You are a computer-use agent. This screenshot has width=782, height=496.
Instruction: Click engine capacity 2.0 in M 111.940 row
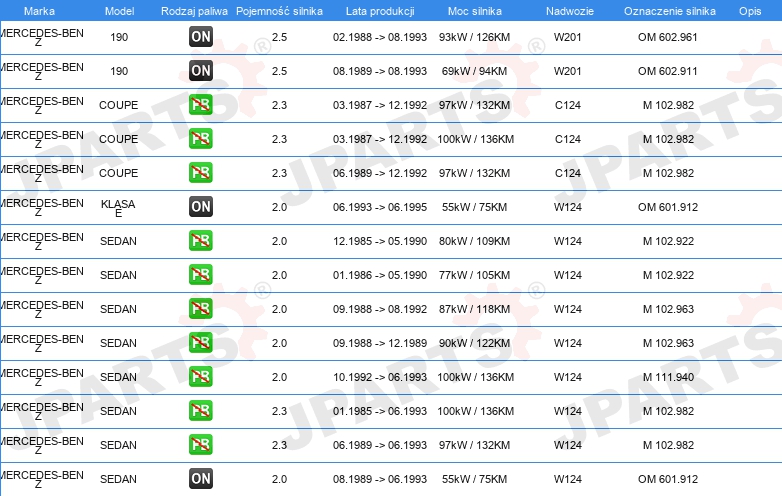[279, 377]
